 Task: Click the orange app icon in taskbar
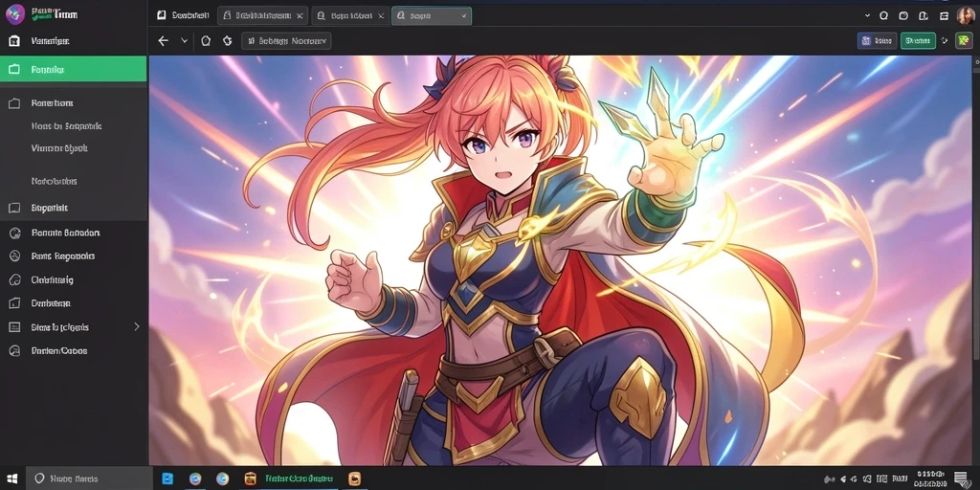click(x=354, y=479)
